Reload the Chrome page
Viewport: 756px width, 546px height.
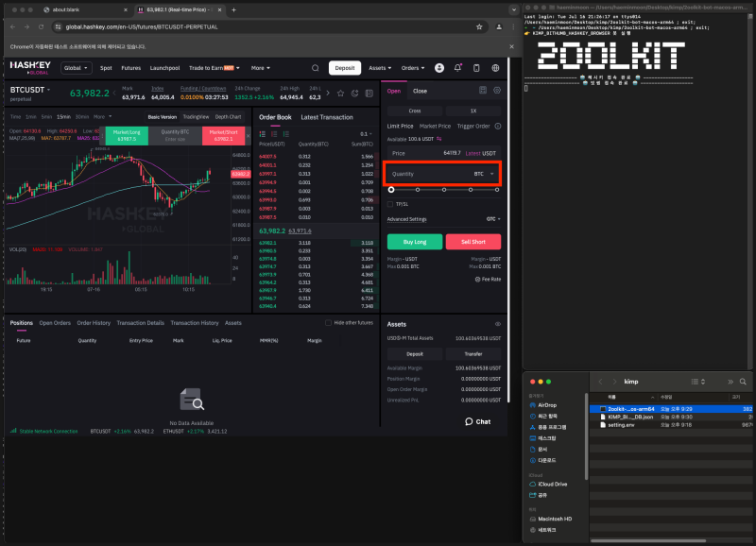click(41, 27)
